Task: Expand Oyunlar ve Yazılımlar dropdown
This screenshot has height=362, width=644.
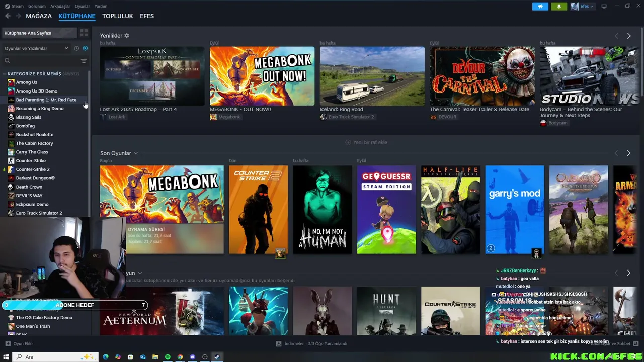Action: [x=36, y=48]
